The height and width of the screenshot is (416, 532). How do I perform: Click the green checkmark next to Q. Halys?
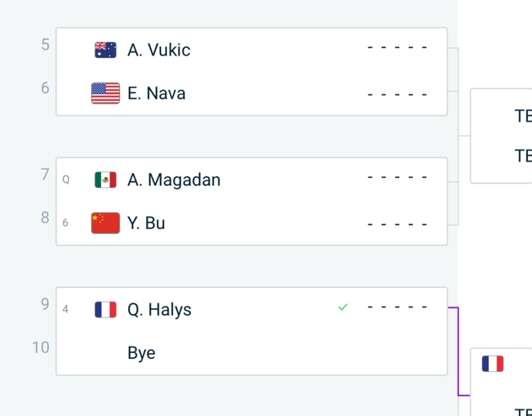[343, 307]
